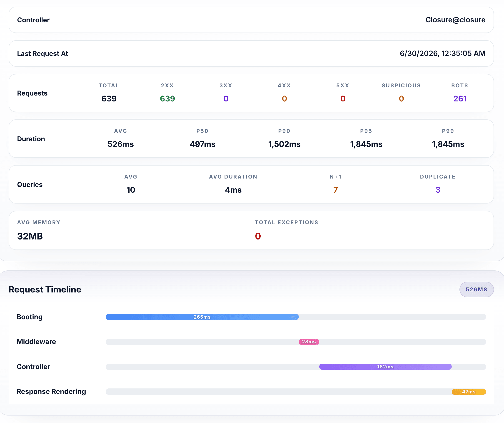This screenshot has width=504, height=423.
Task: Click the Middleware 28ms timeline segment
Action: click(x=309, y=342)
